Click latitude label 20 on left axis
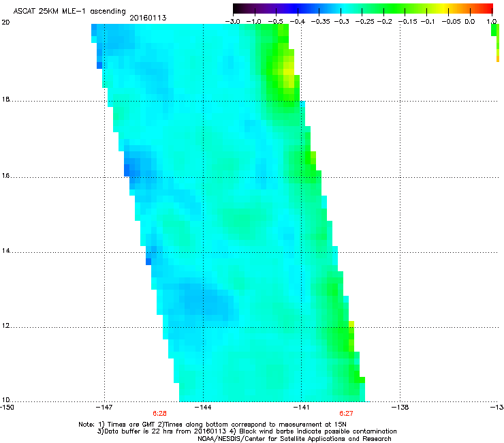Viewport: 504px width, 443px height. point(5,22)
